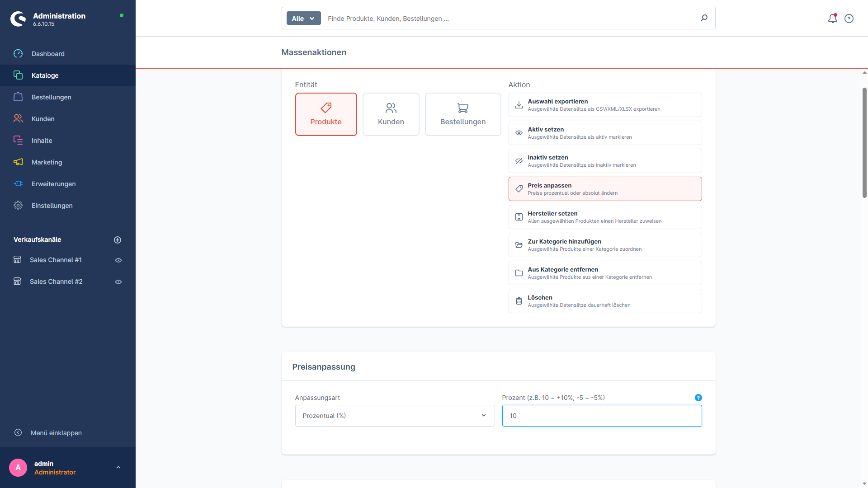Click the Menü einklappen arrow icon

[x=18, y=433]
